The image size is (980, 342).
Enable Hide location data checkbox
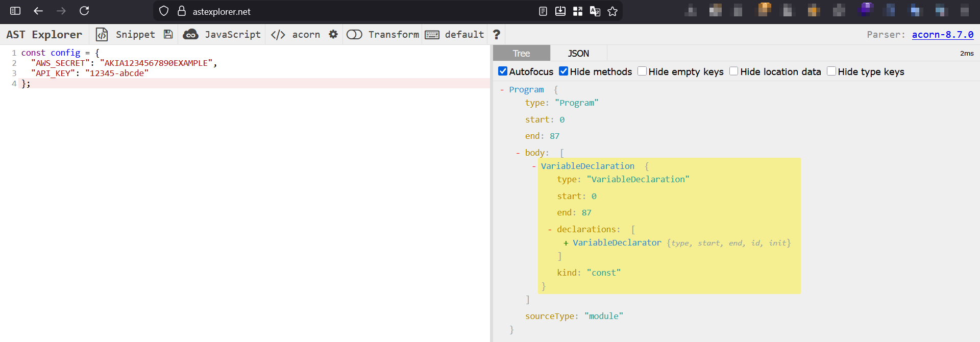[733, 71]
